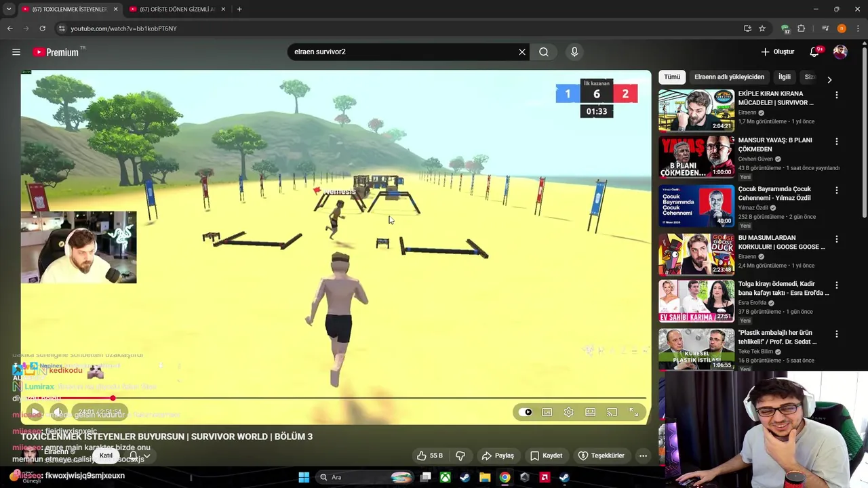
Task: Open the Windows Start button
Action: (304, 477)
